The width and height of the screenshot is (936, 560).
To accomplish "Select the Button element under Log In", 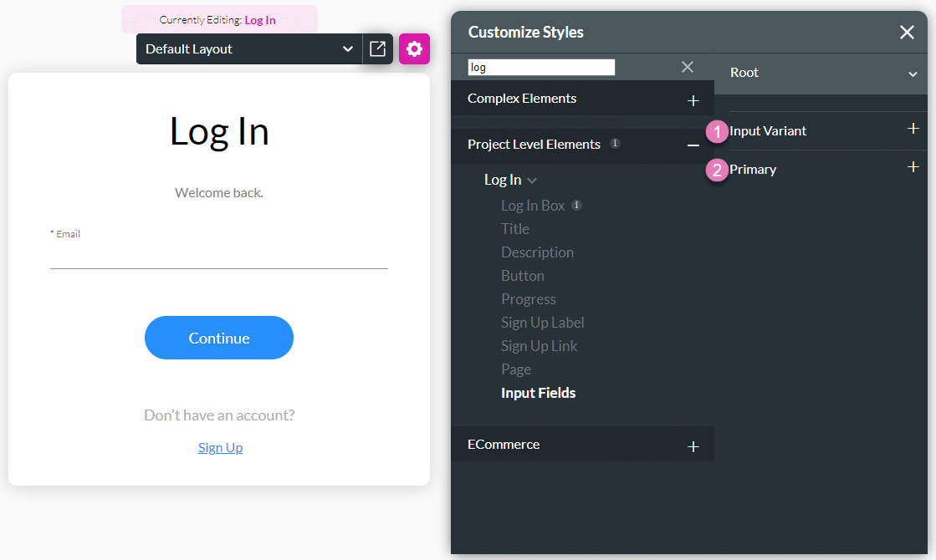I will tap(523, 275).
